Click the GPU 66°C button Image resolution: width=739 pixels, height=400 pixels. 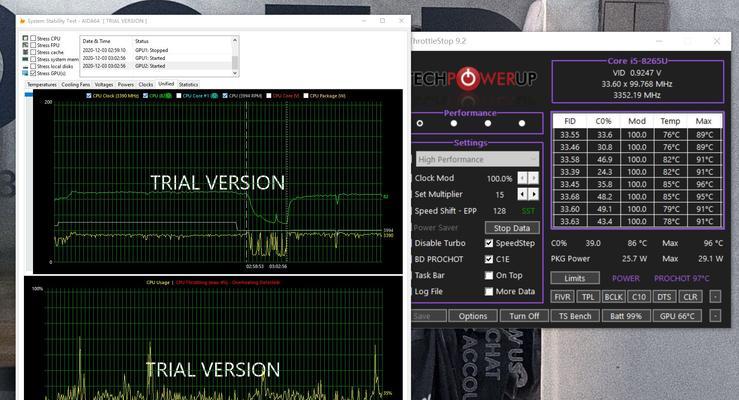pos(677,316)
